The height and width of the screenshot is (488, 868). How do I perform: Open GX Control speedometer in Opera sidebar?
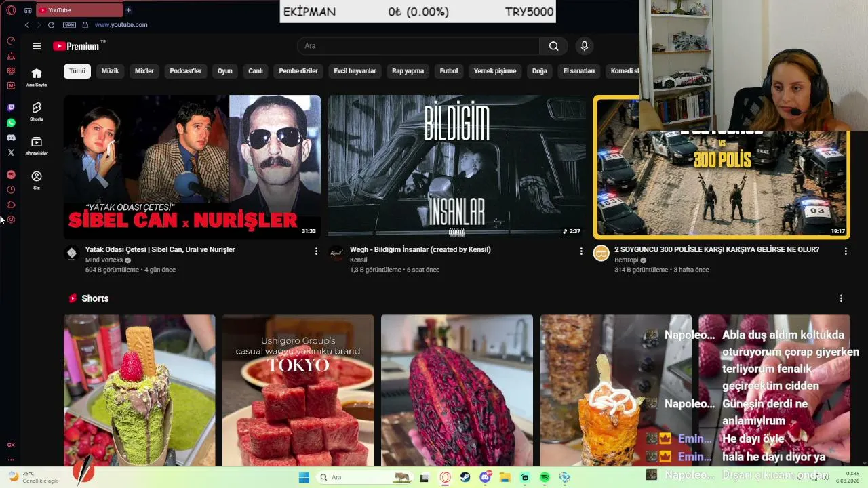11,41
